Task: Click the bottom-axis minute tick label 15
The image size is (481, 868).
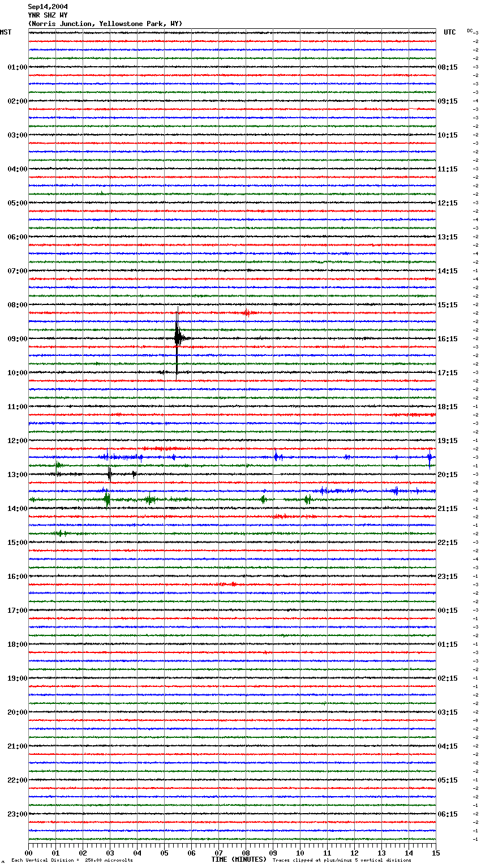Action: point(436,853)
